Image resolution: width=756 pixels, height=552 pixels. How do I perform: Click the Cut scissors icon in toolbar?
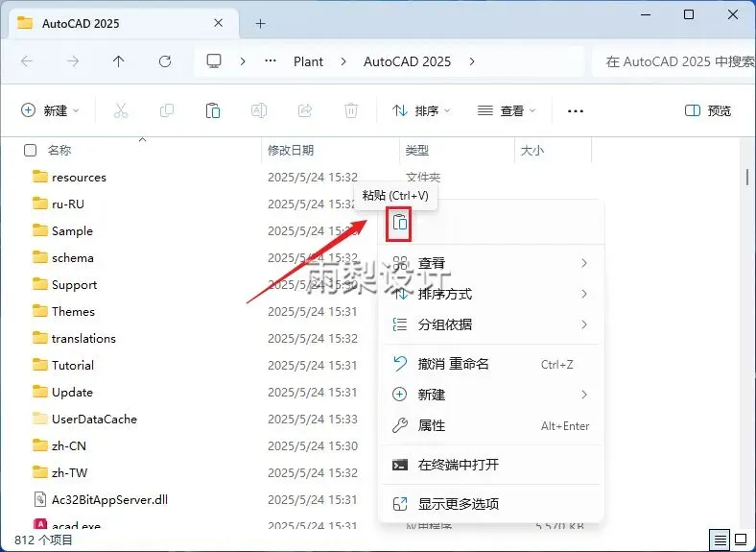point(121,111)
